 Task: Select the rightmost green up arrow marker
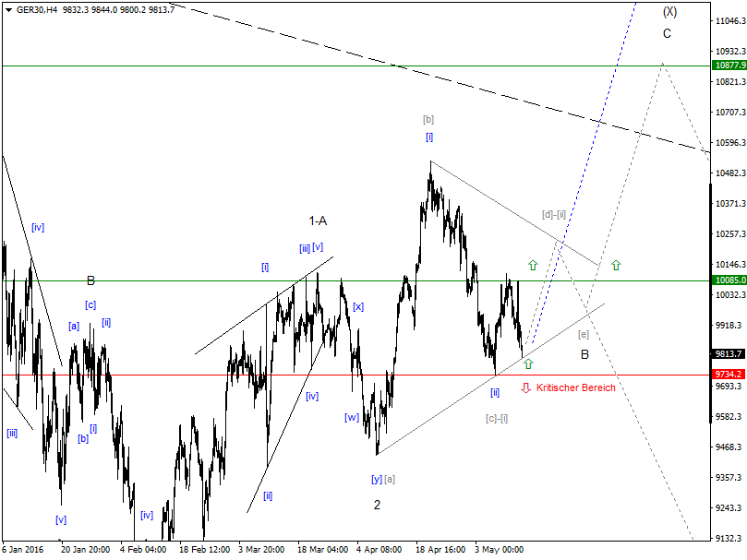point(616,266)
